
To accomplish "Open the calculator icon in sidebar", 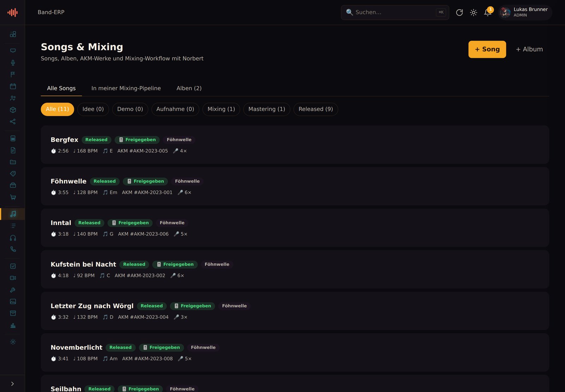I will click(x=13, y=138).
